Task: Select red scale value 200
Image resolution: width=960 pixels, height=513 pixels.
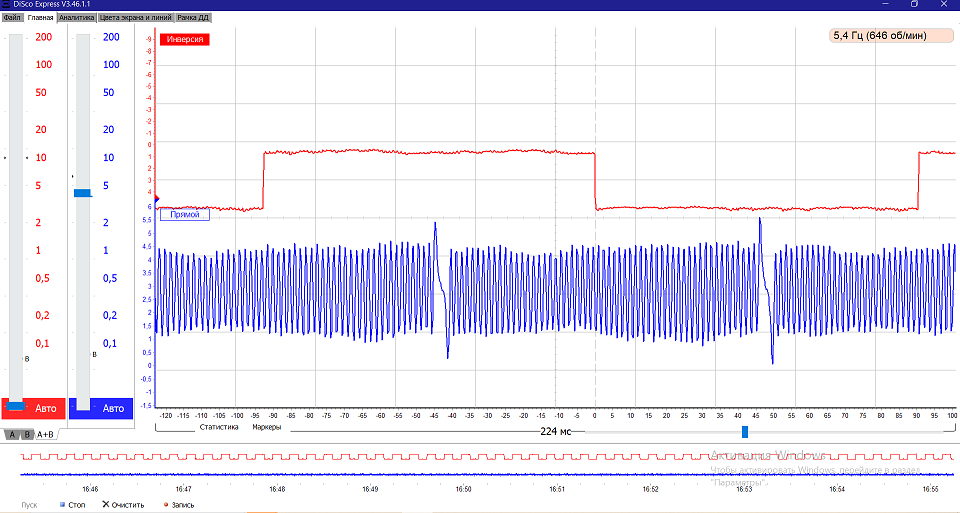Action: coord(43,37)
